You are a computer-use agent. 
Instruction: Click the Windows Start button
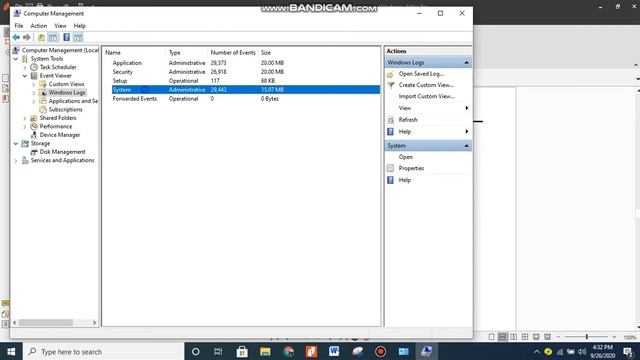[11, 351]
